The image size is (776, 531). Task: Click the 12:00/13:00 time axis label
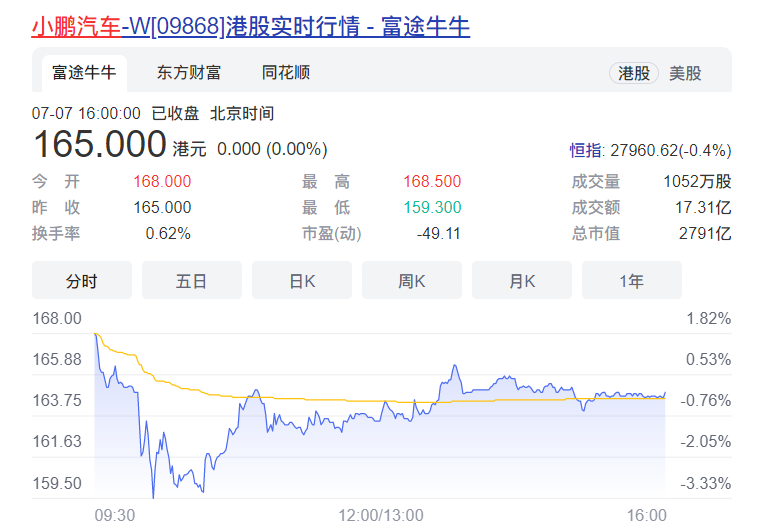[381, 516]
